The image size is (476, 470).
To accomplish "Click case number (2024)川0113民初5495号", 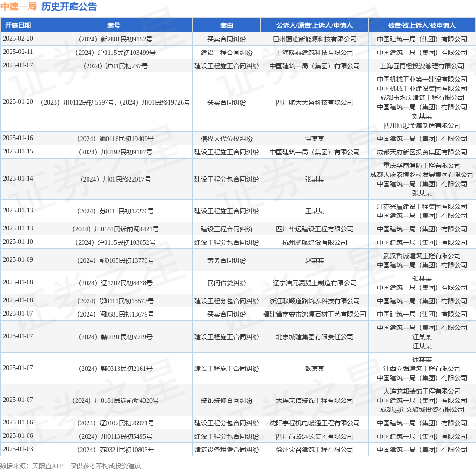I will tap(115, 436).
